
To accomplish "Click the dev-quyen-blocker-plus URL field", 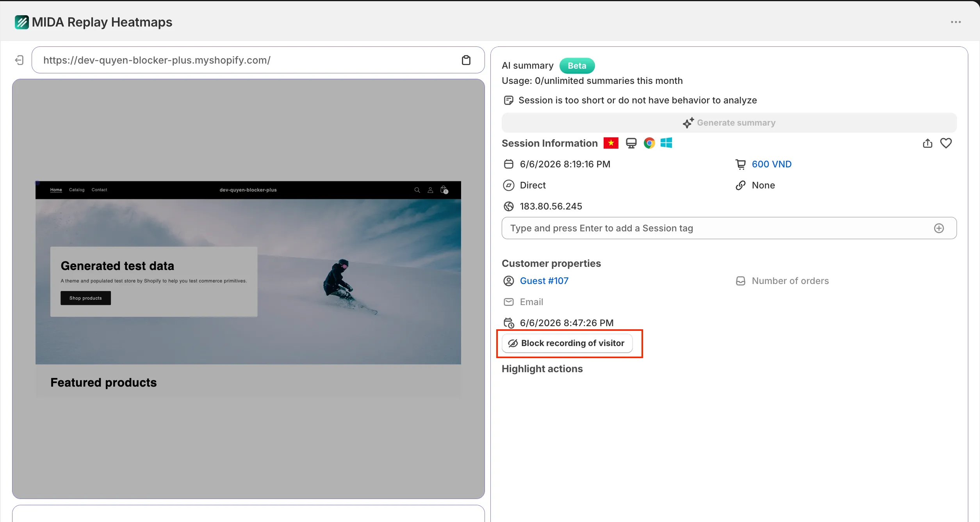I will [258, 60].
